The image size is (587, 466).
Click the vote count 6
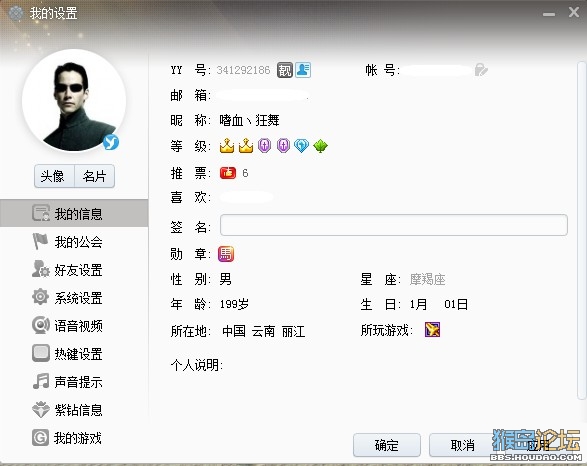point(245,173)
